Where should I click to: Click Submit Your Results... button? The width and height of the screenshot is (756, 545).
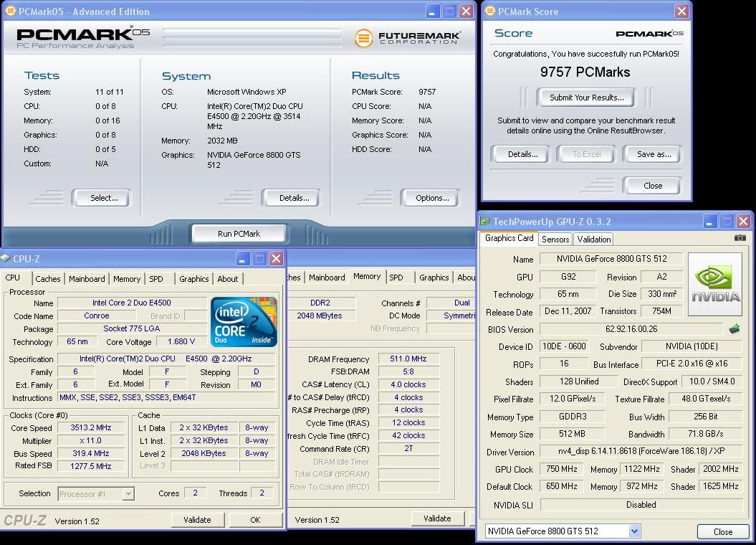[587, 98]
